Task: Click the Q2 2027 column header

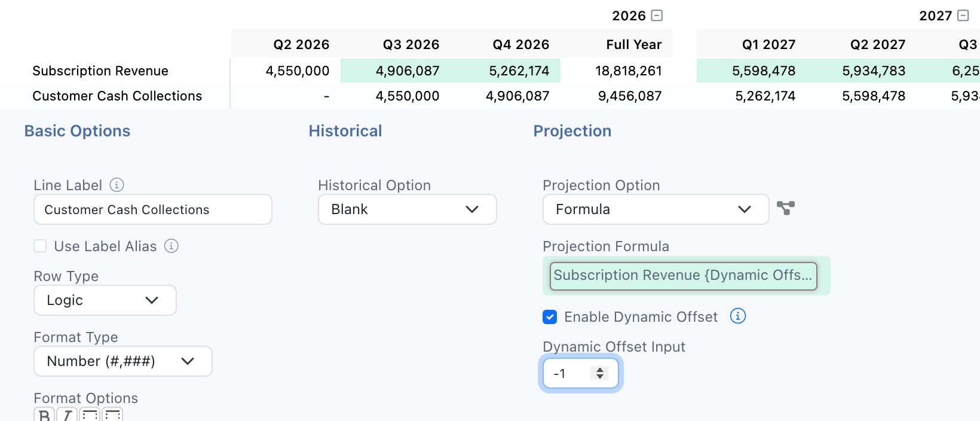Action: pyautogui.click(x=878, y=44)
